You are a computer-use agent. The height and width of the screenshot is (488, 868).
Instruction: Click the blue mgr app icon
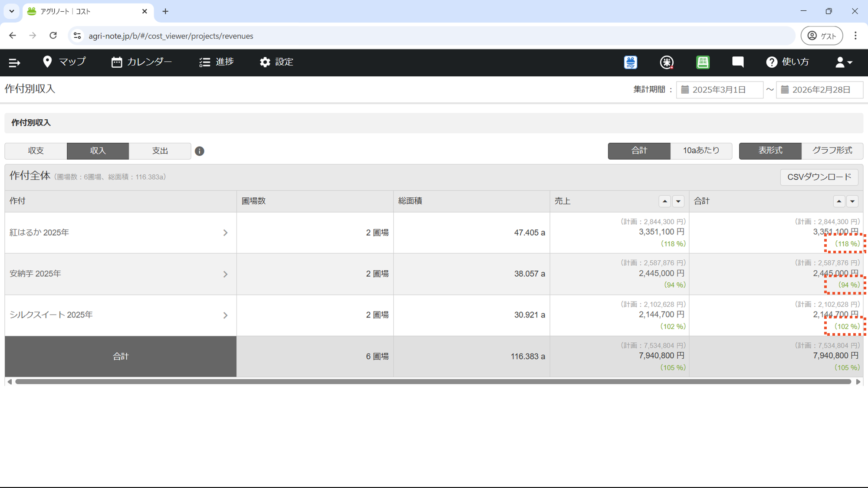631,62
